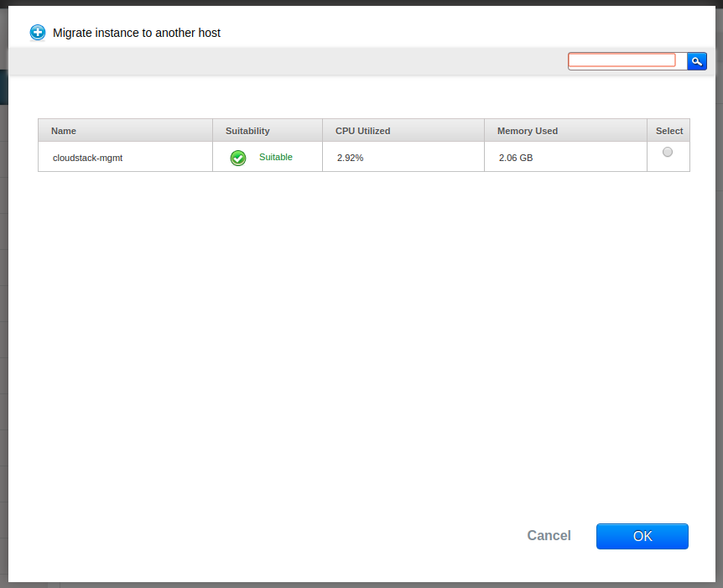
Task: Click the 2.06 GB memory value
Action: tap(516, 159)
